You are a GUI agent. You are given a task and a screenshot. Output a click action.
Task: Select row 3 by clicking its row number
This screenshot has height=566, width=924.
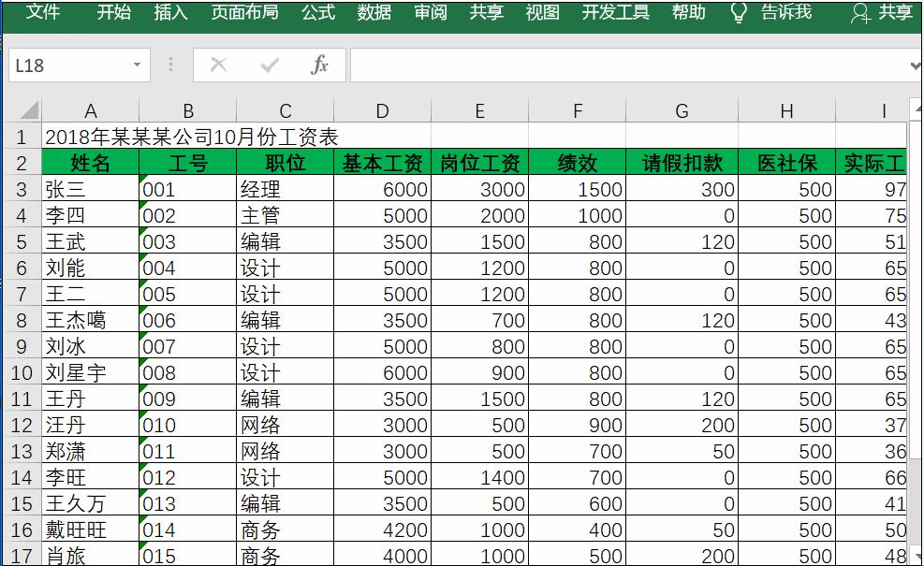pos(22,187)
